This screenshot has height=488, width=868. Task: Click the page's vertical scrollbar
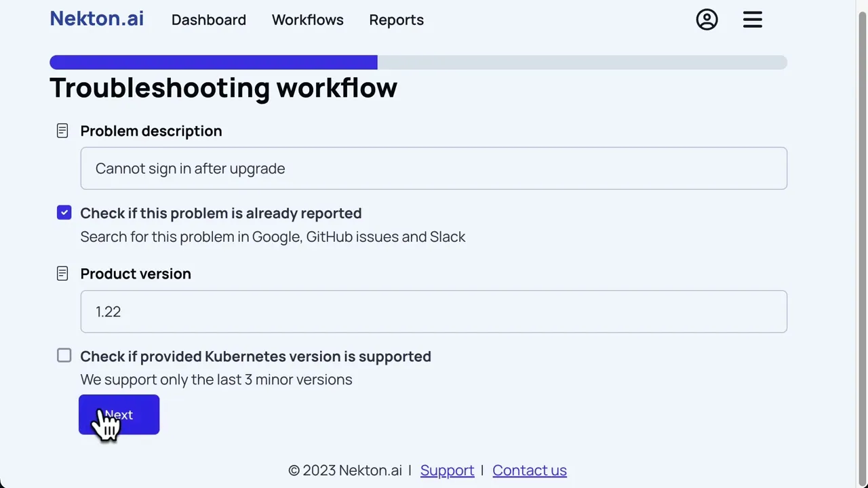click(862, 203)
